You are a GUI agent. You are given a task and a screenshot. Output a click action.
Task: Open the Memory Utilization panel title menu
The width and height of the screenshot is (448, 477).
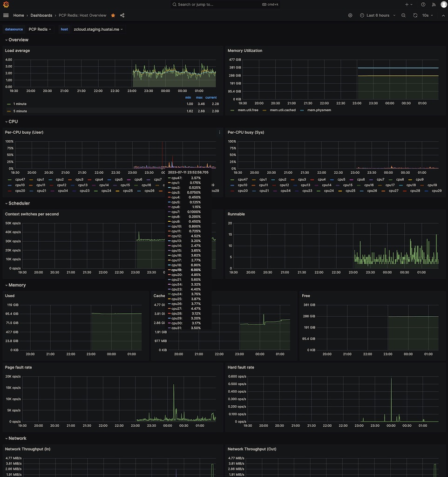[x=245, y=51]
